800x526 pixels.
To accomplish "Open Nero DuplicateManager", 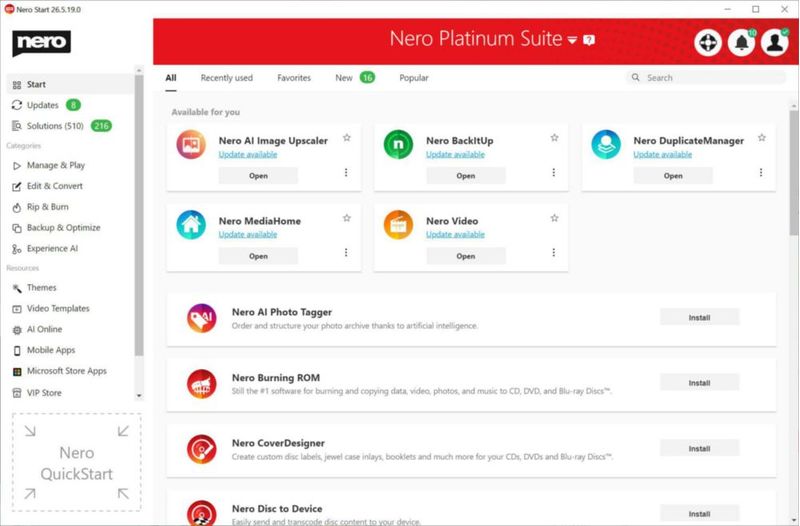I will coord(673,176).
